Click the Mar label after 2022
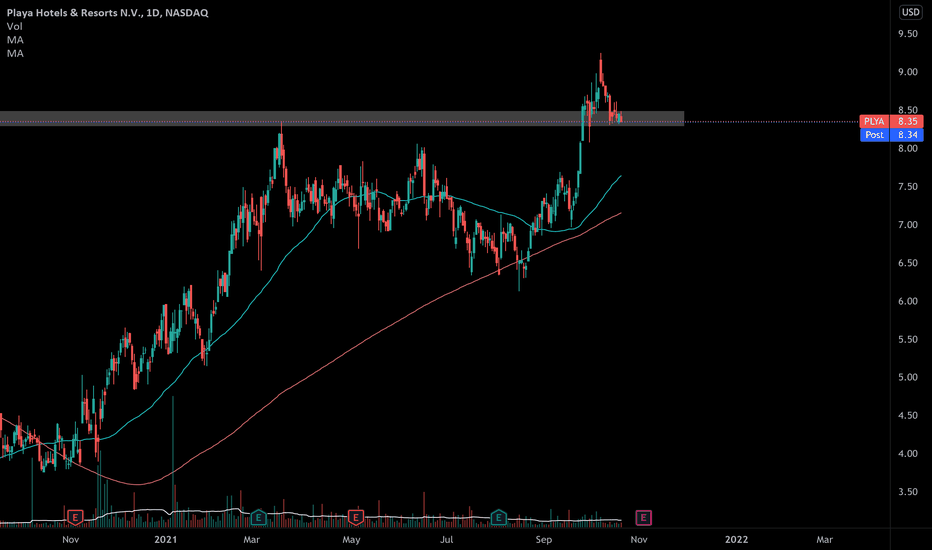This screenshot has height=550, width=932. (824, 539)
